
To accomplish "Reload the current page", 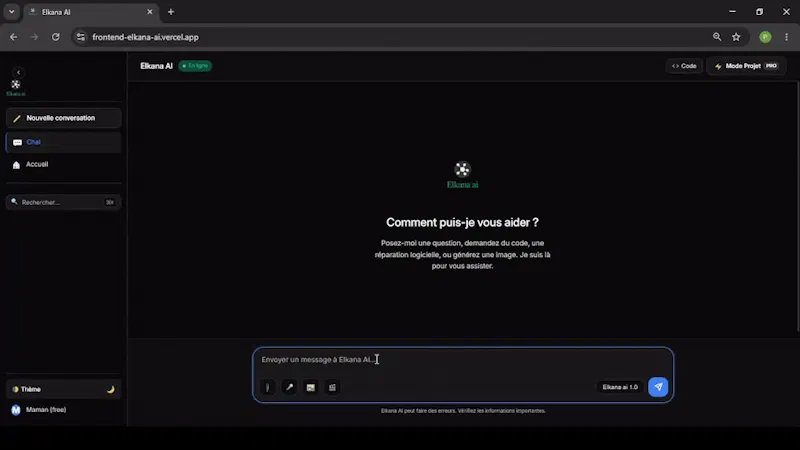I will 56,37.
